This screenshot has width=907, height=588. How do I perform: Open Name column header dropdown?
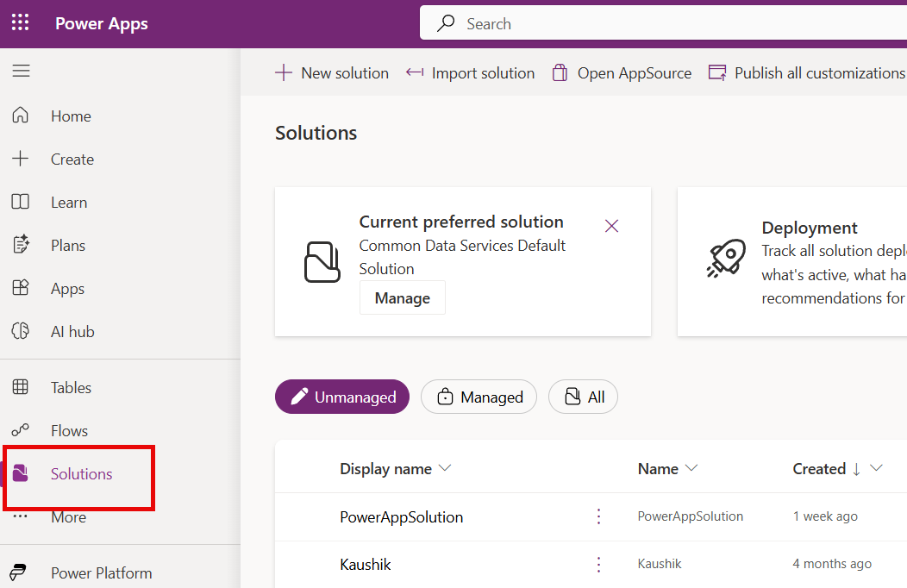[691, 468]
